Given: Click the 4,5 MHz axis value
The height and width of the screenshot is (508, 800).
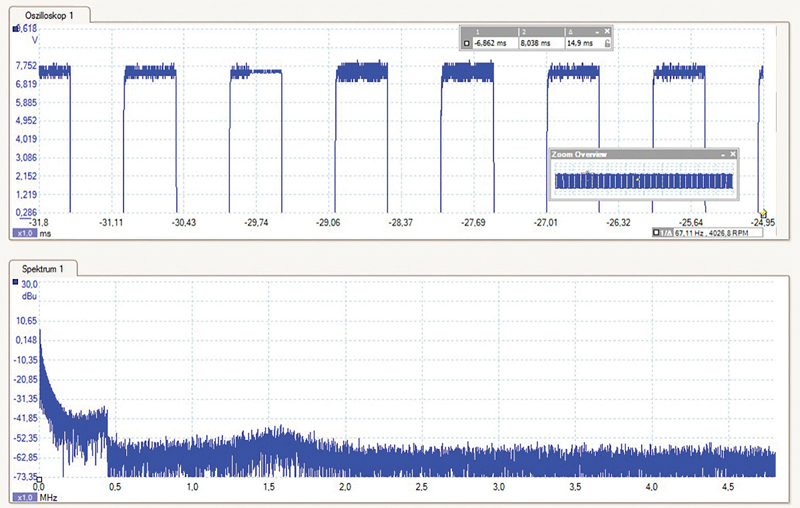Looking at the screenshot, I should pos(728,487).
